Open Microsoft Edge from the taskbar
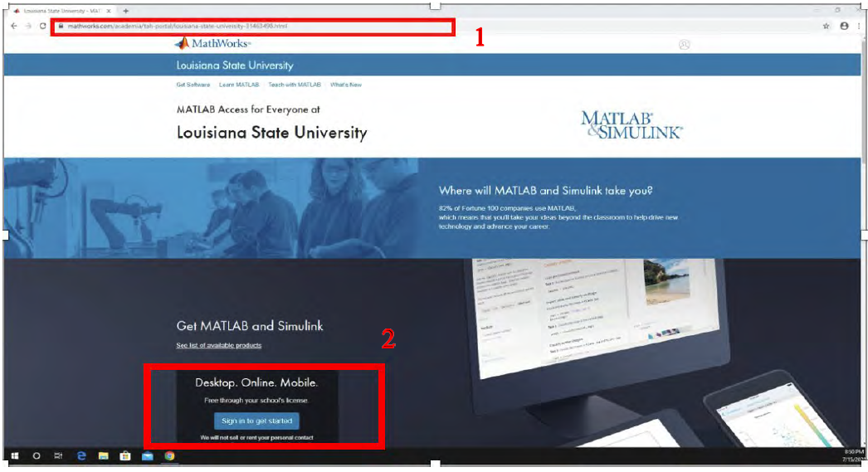Image resolution: width=868 pixels, height=472 pixels. pos(81,455)
